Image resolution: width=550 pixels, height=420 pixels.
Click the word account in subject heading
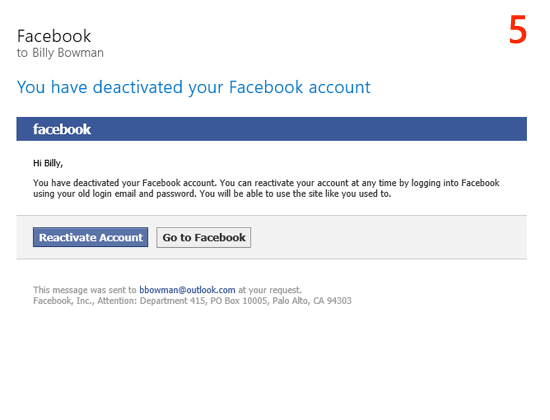pyautogui.click(x=340, y=87)
